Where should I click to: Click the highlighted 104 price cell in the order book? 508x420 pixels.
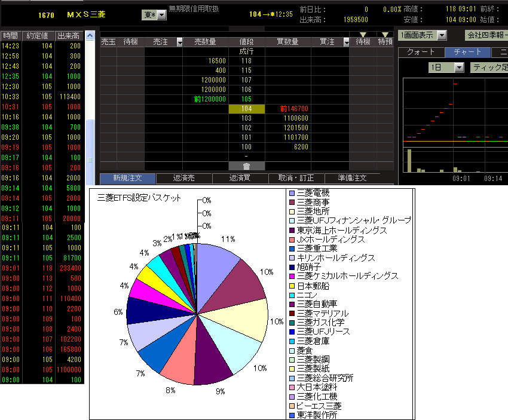click(246, 109)
